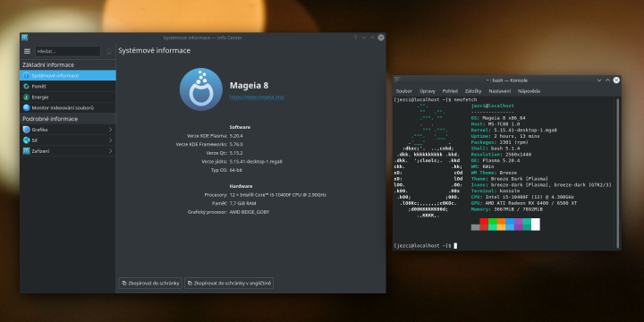Click the Info Center app icon in title bar
The width and height of the screenshot is (644, 322).
point(25,38)
